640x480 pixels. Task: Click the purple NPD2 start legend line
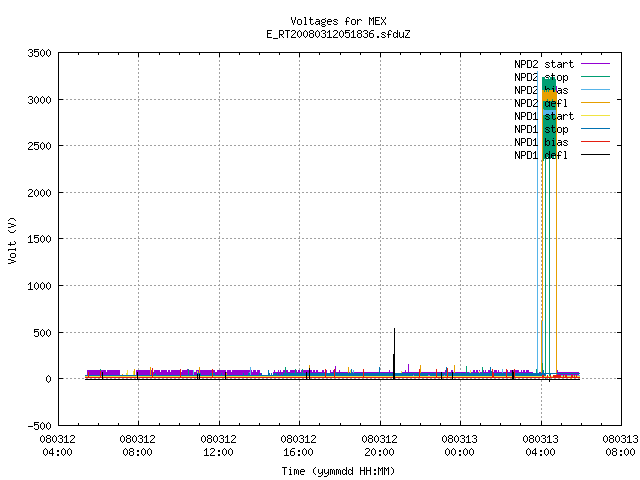coord(596,64)
